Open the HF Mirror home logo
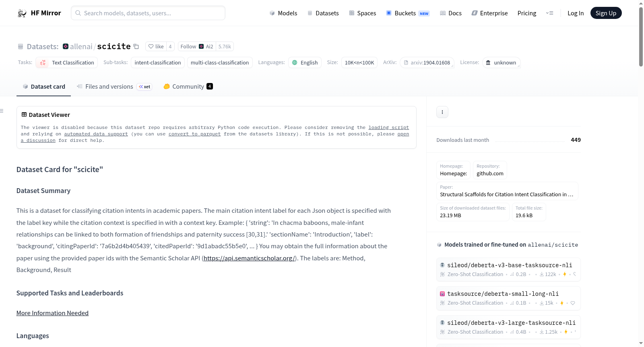 [39, 13]
